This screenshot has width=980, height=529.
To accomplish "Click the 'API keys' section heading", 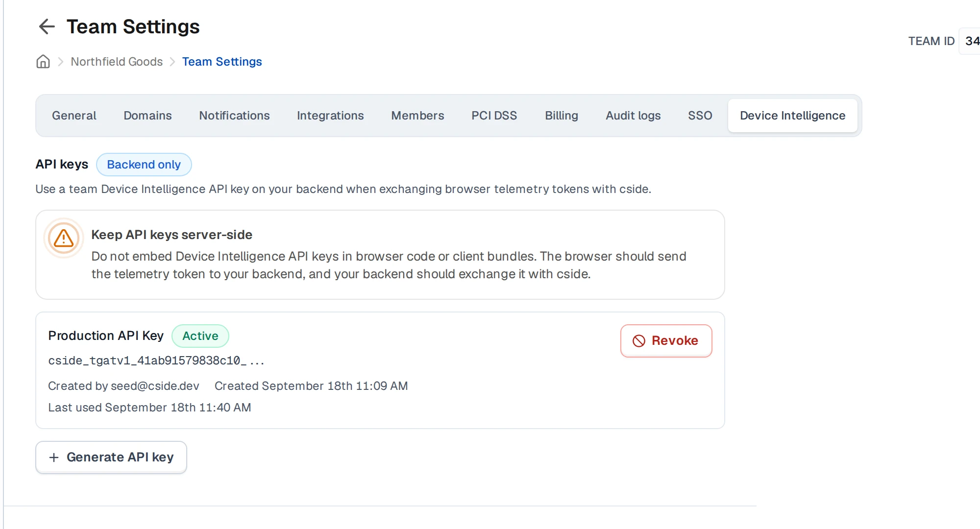I will pos(62,165).
